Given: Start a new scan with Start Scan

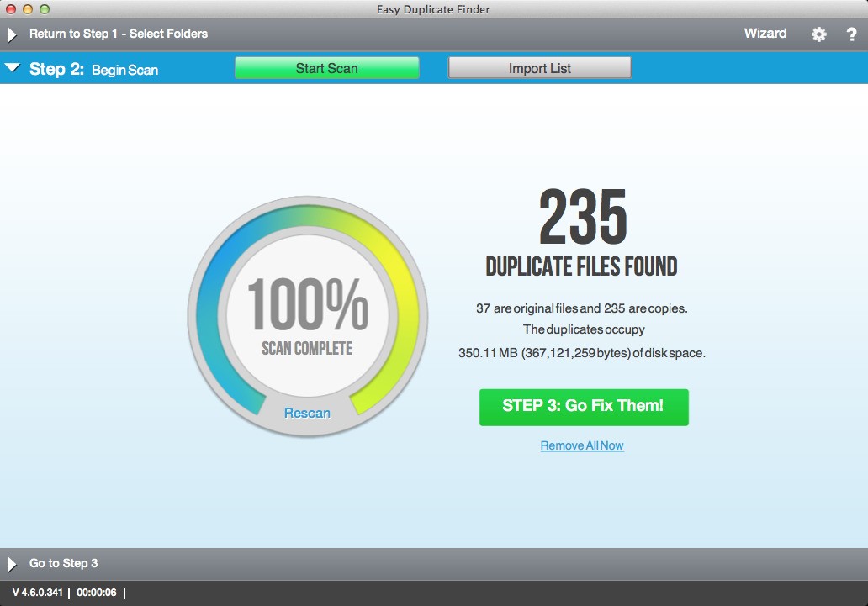Looking at the screenshot, I should [326, 68].
